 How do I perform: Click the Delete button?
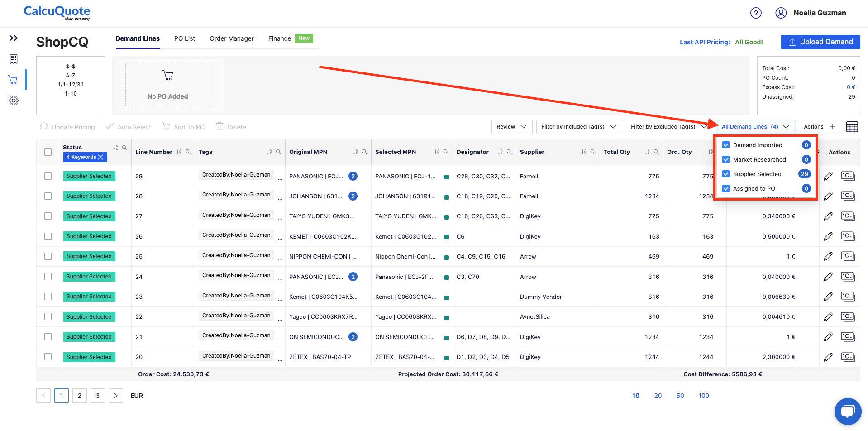tap(231, 127)
